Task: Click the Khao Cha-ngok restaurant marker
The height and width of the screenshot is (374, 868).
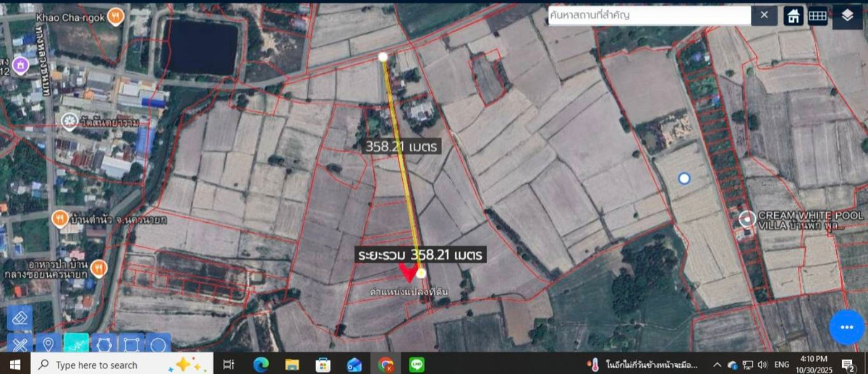Action: click(114, 17)
